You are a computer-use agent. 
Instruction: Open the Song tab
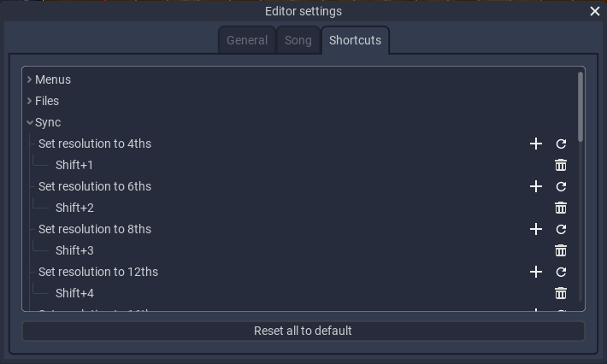pyautogui.click(x=298, y=40)
